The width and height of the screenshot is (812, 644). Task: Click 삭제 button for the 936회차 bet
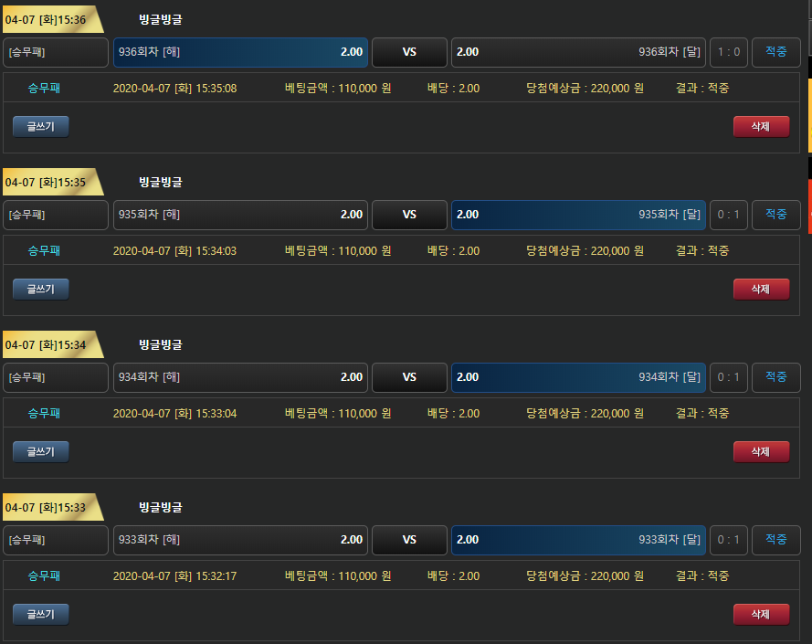point(761,127)
